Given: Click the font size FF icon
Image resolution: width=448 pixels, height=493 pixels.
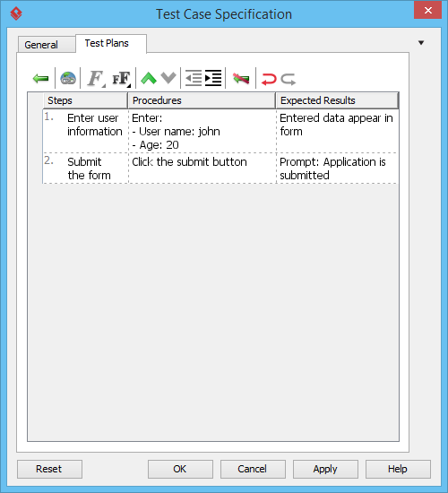Looking at the screenshot, I should 121,78.
